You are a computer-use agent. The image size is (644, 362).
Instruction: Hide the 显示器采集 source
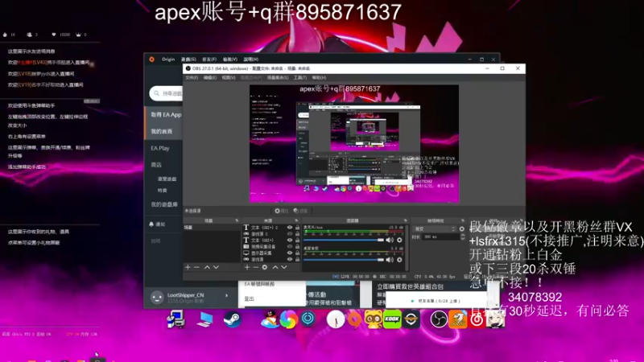coord(290,253)
